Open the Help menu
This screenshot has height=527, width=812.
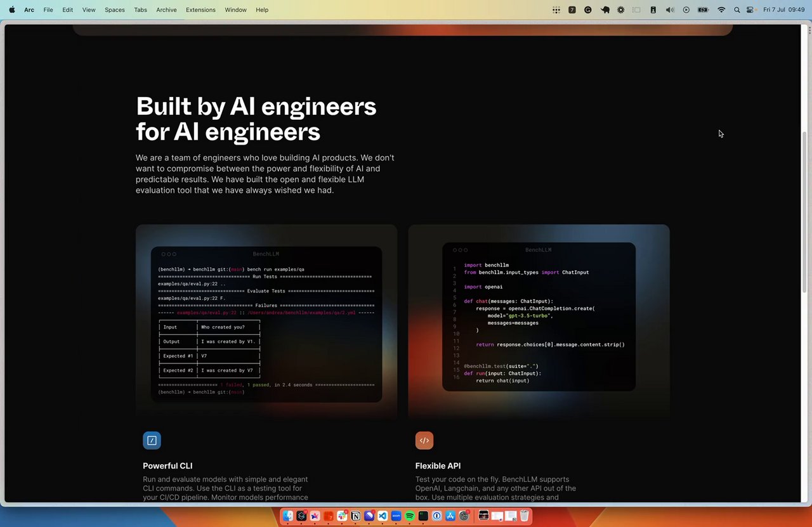262,10
